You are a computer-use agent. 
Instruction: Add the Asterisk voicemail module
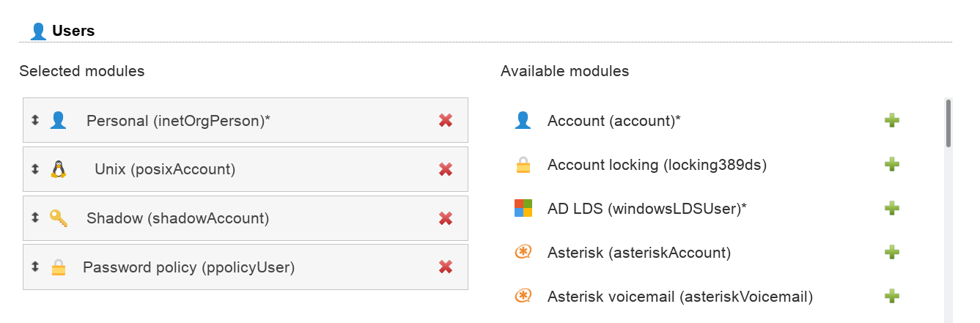point(891,297)
